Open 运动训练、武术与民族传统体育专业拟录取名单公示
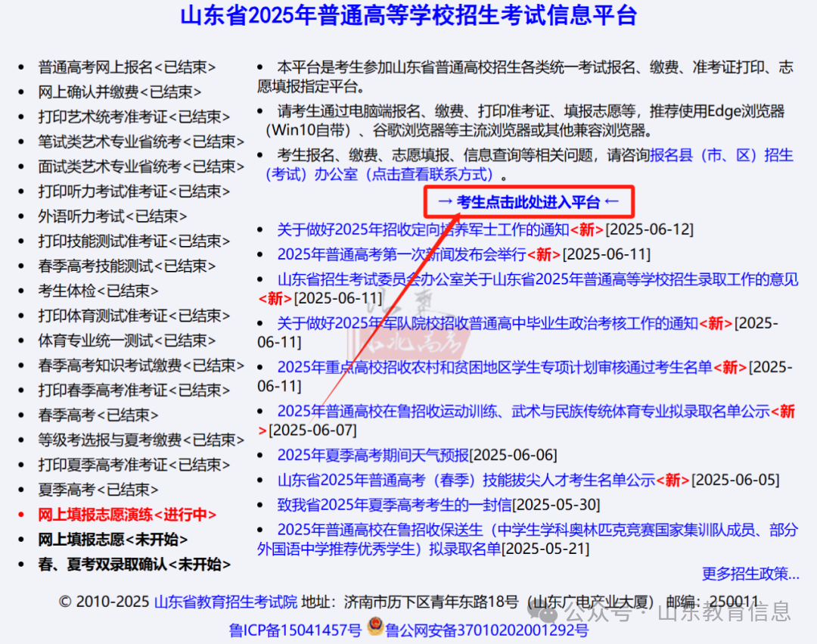 [x=523, y=411]
